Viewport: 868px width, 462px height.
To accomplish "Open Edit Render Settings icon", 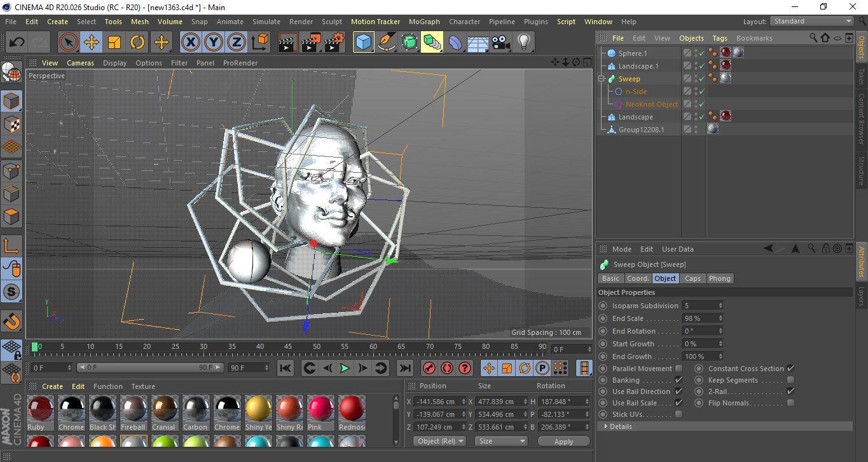I will (x=334, y=43).
